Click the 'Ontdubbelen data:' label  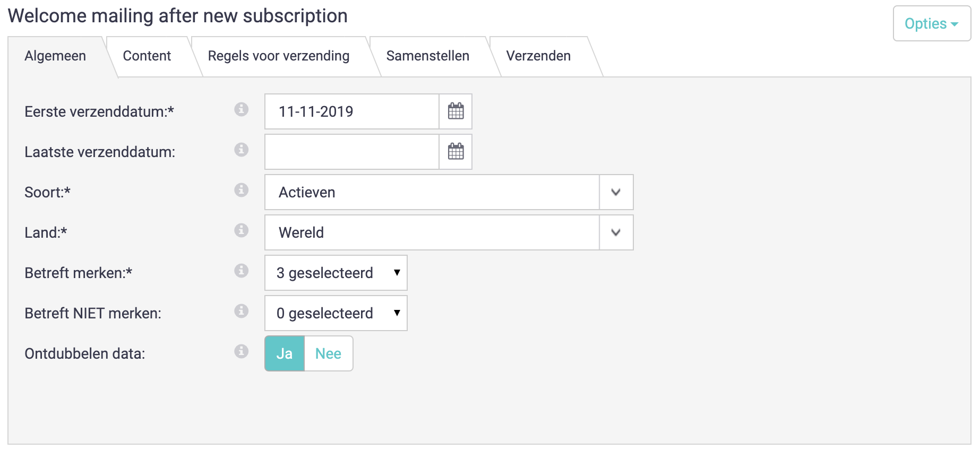pyautogui.click(x=85, y=353)
